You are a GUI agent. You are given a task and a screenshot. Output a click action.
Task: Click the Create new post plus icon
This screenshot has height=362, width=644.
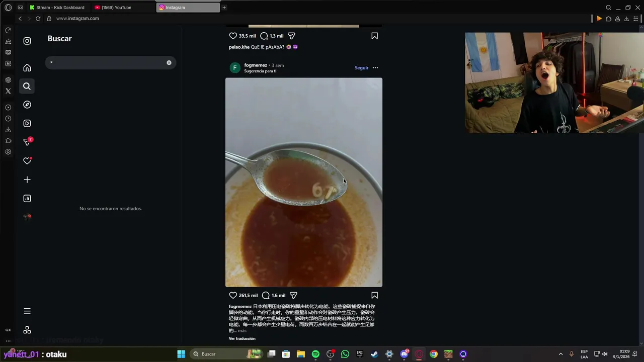pos(27,179)
